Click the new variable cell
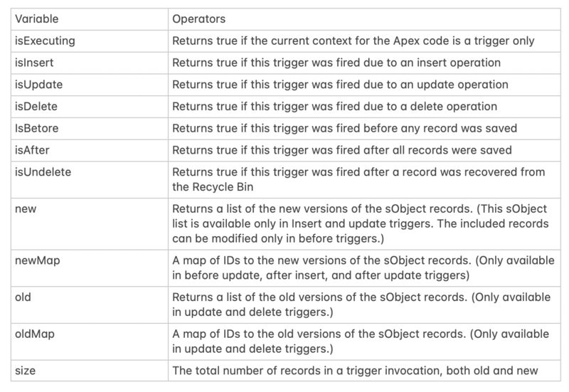The width and height of the screenshot is (569, 392). click(x=90, y=224)
